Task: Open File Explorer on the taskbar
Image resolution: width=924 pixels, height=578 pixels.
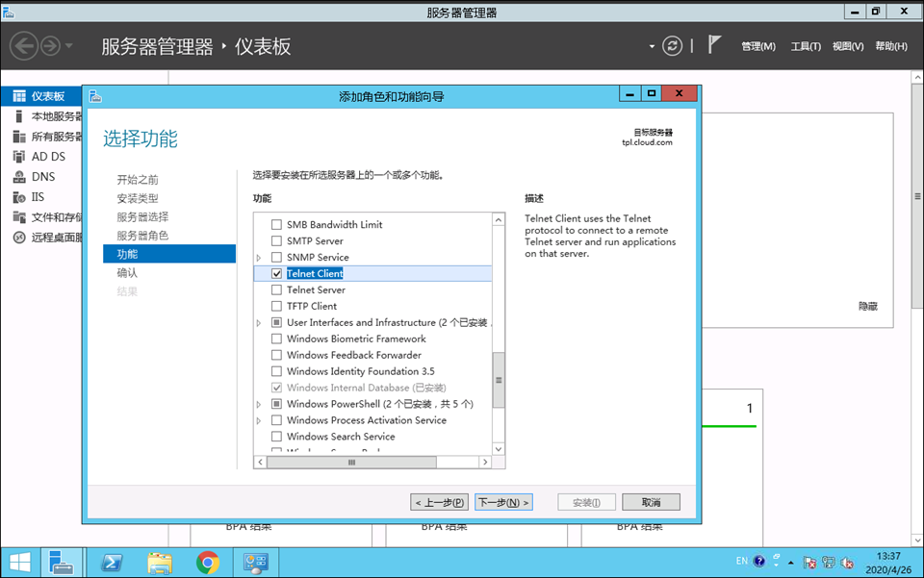Action: (x=160, y=563)
